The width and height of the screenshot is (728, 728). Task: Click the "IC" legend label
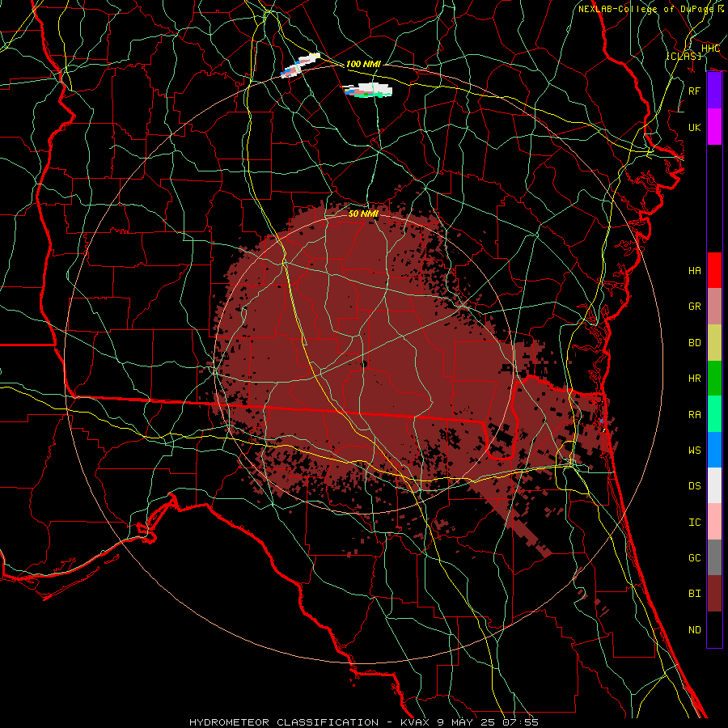coord(695,523)
